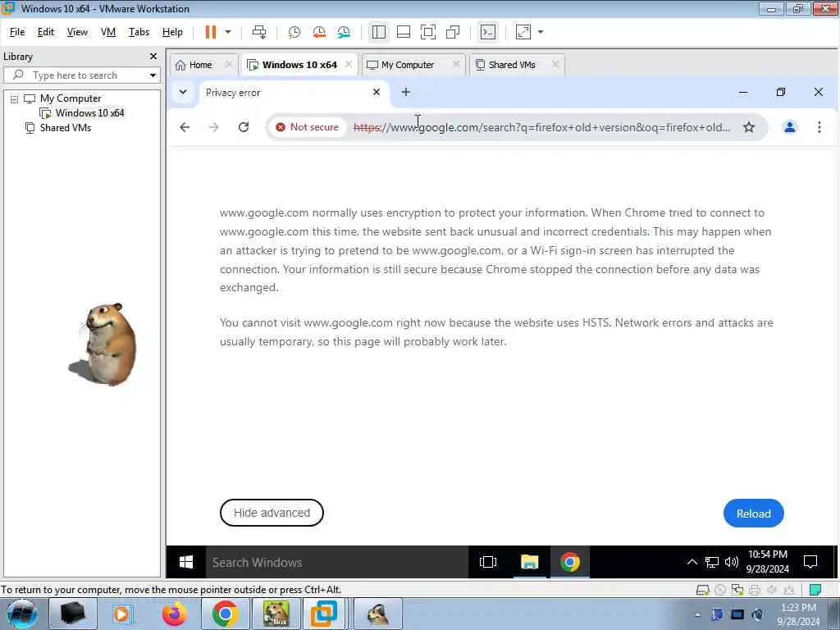This screenshot has height=630, width=840.
Task: Switch to the Shared VMs tab
Action: click(x=512, y=65)
